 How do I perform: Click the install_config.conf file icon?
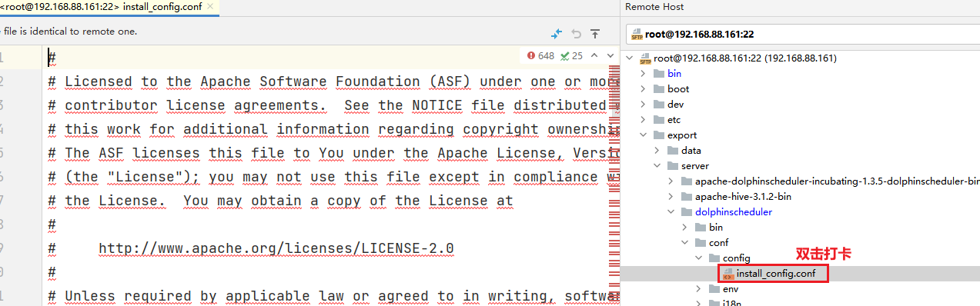[728, 274]
